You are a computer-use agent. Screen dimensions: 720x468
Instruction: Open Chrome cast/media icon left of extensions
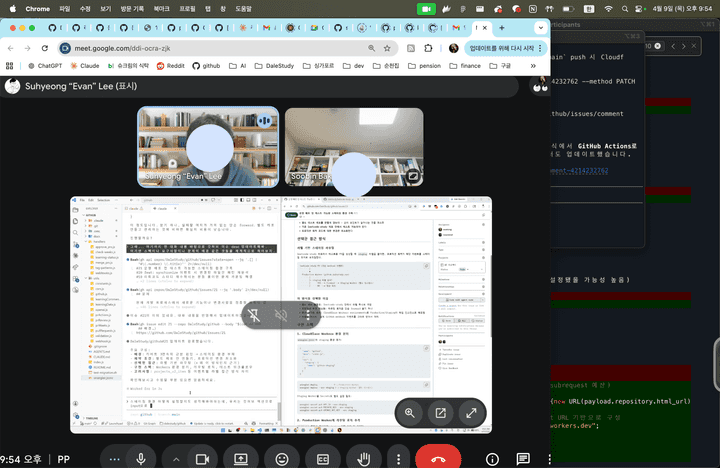click(411, 48)
